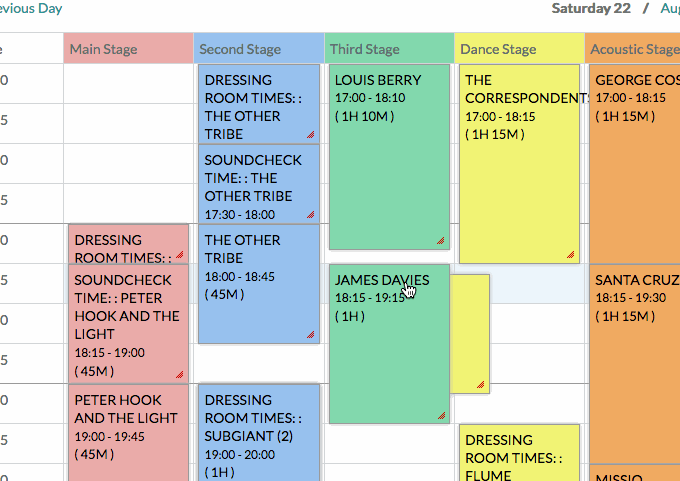Select the Third Stage column header
Viewport: 680px width, 481px height.
(x=388, y=49)
